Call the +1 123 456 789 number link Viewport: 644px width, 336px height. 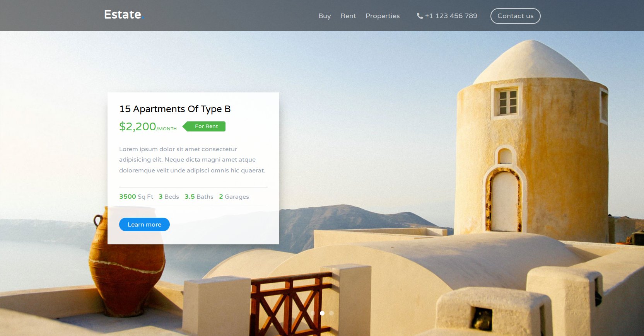click(451, 16)
